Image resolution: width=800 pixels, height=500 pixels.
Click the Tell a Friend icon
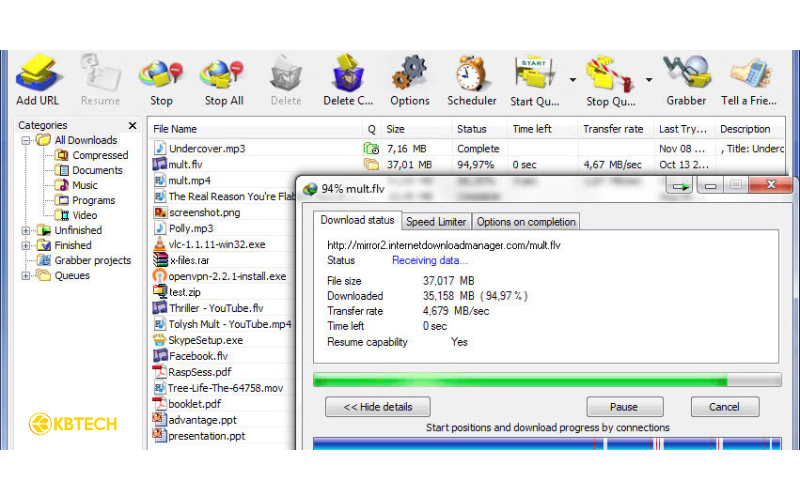click(750, 75)
